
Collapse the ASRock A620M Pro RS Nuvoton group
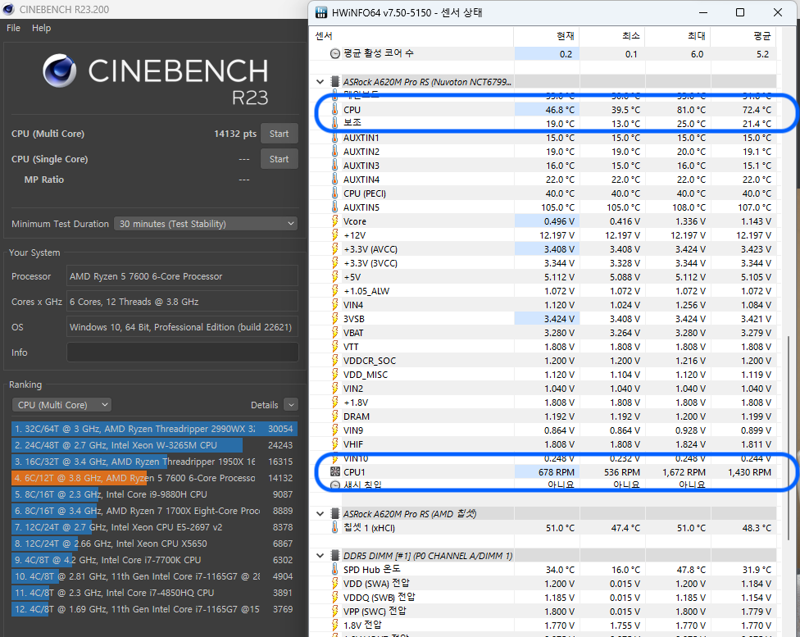(320, 82)
